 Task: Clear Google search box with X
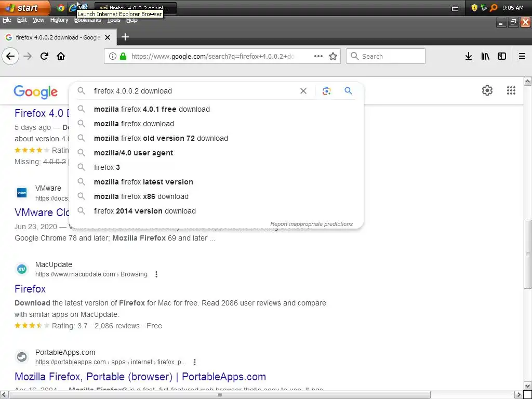[303, 91]
